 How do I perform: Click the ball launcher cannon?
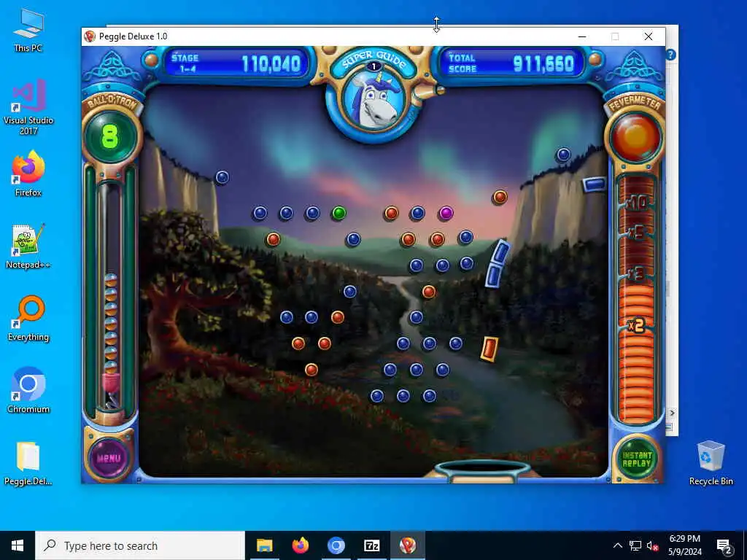pos(427,91)
